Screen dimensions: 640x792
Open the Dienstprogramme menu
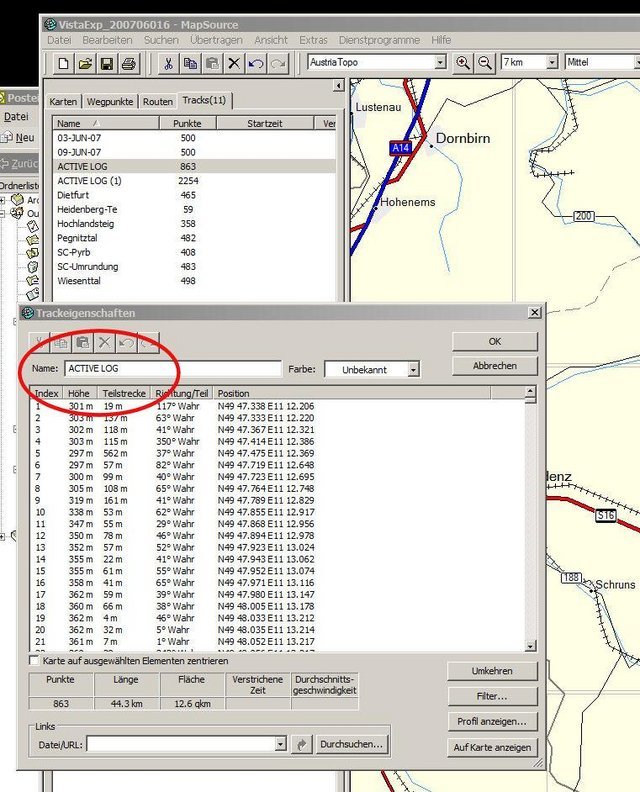[x=379, y=40]
